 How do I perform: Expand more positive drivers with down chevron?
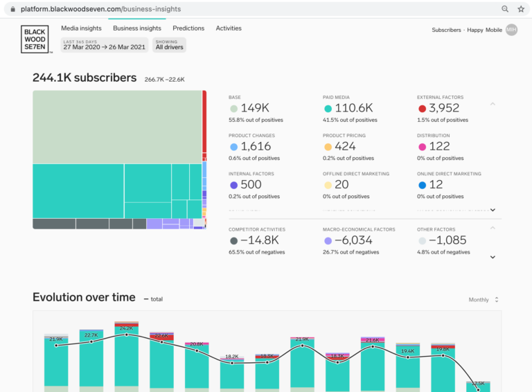[493, 210]
